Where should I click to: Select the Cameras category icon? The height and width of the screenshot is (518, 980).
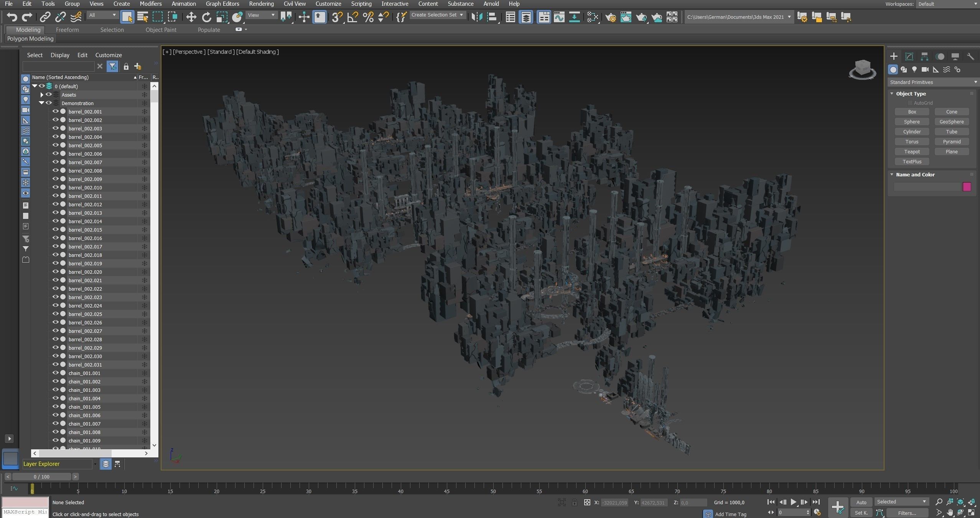point(925,69)
